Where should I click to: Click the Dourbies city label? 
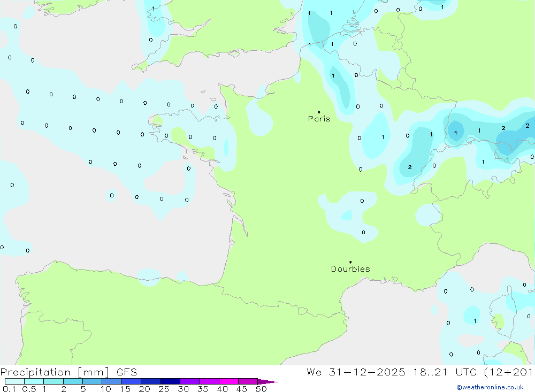(x=350, y=269)
